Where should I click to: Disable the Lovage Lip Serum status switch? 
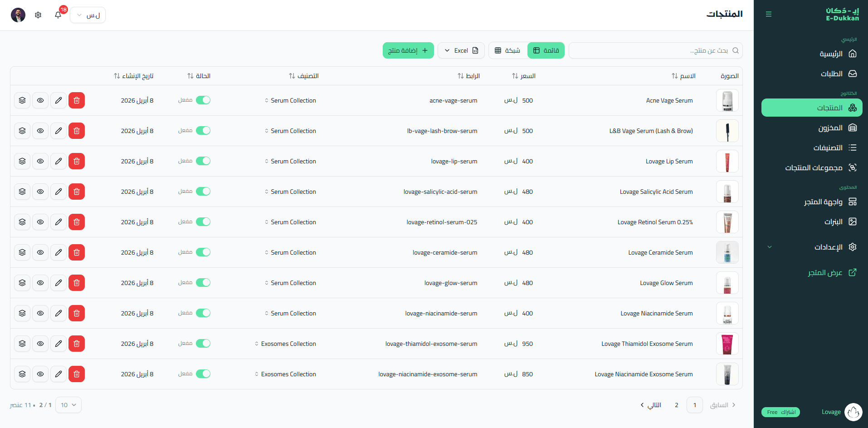pos(203,161)
